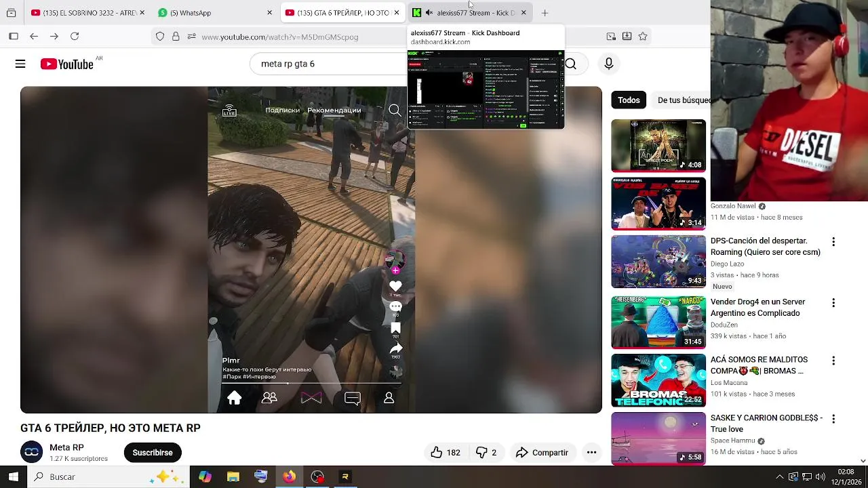
Task: Open the 9:43 DPS video thumbnail
Action: (658, 262)
